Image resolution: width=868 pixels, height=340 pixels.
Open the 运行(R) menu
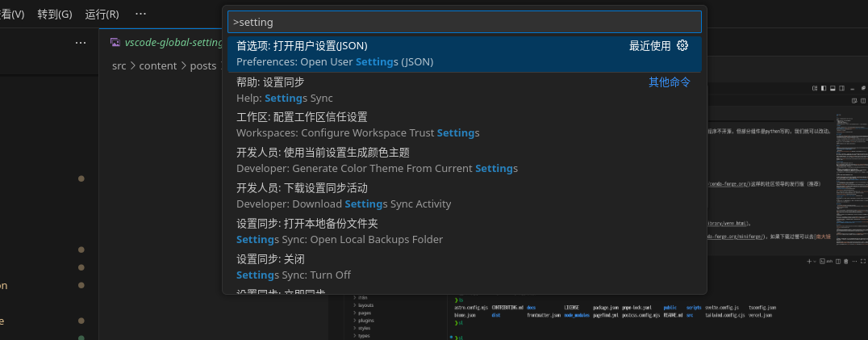pos(102,14)
